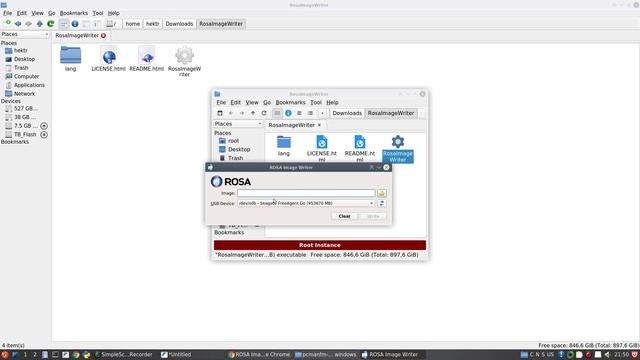
Task: Select 'lang' folder in root pcmanfm window
Action: coord(284,146)
